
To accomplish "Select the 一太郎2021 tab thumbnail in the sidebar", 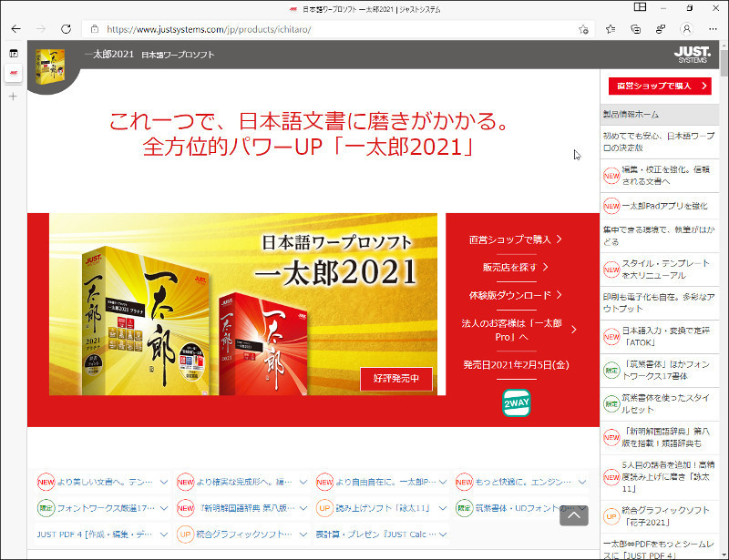I will [12, 74].
